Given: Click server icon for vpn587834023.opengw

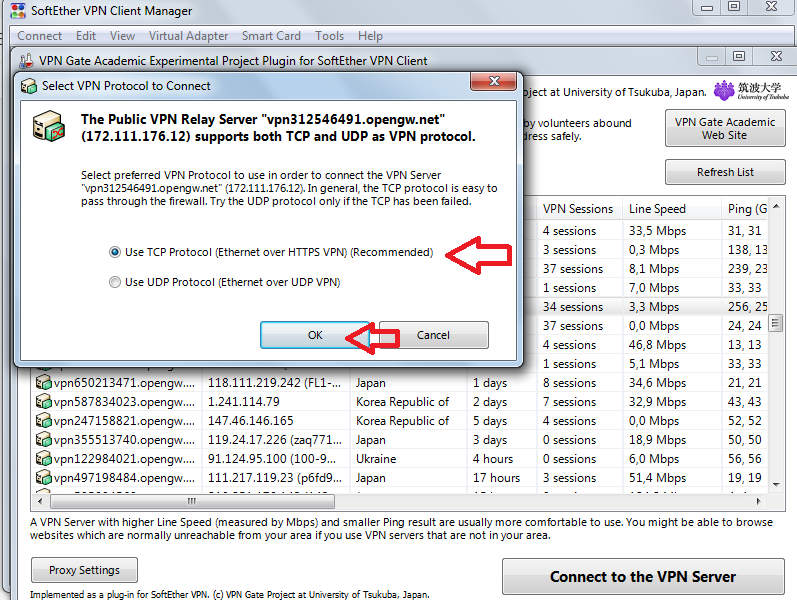Looking at the screenshot, I should tap(44, 402).
